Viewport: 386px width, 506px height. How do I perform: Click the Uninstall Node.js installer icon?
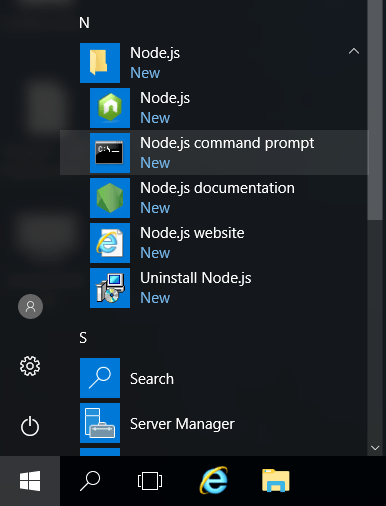(x=110, y=288)
